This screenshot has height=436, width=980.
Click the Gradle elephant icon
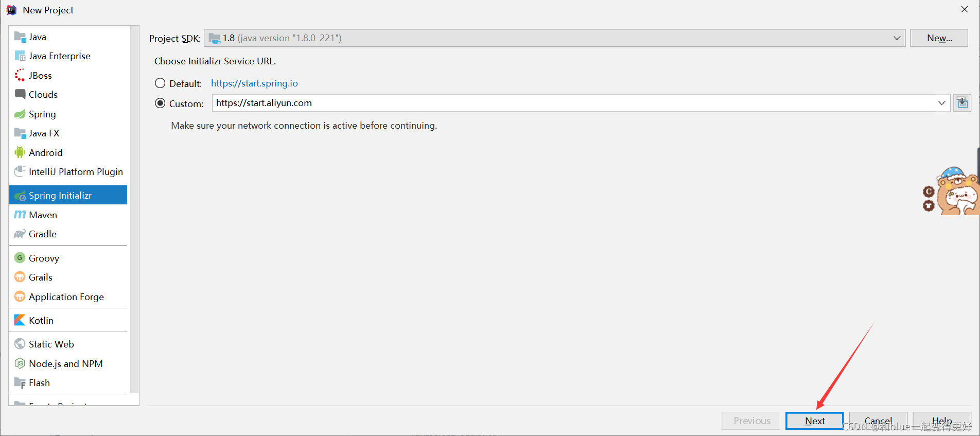click(x=20, y=234)
